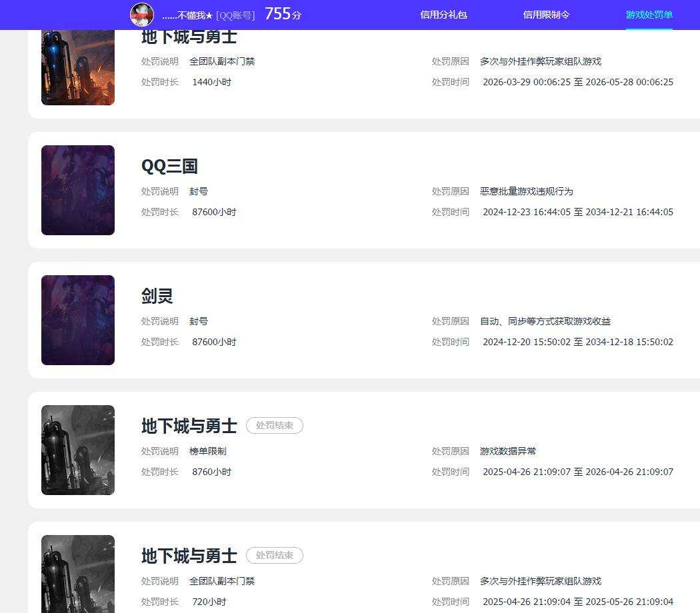Click the QQ三国 title
Viewport: 700px width, 613px height.
(169, 166)
